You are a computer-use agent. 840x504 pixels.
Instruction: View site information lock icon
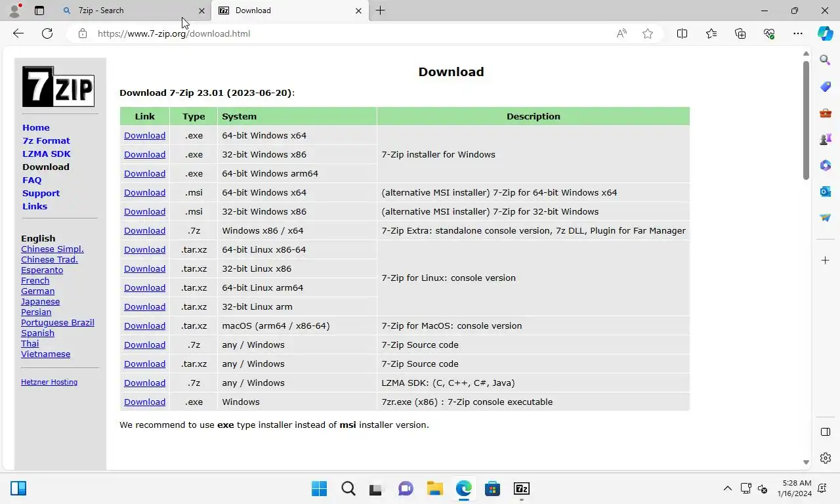83,33
